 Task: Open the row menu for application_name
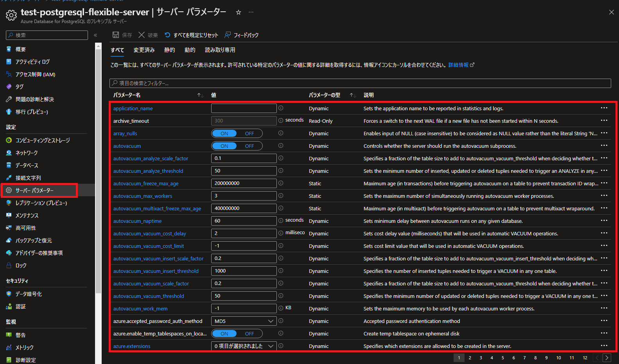click(604, 108)
